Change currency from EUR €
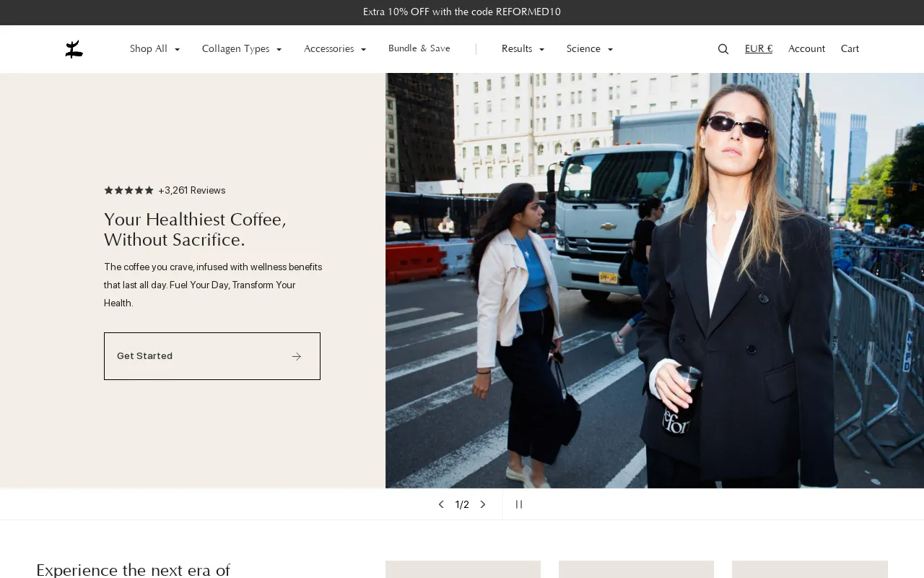924x578 pixels. [758, 49]
